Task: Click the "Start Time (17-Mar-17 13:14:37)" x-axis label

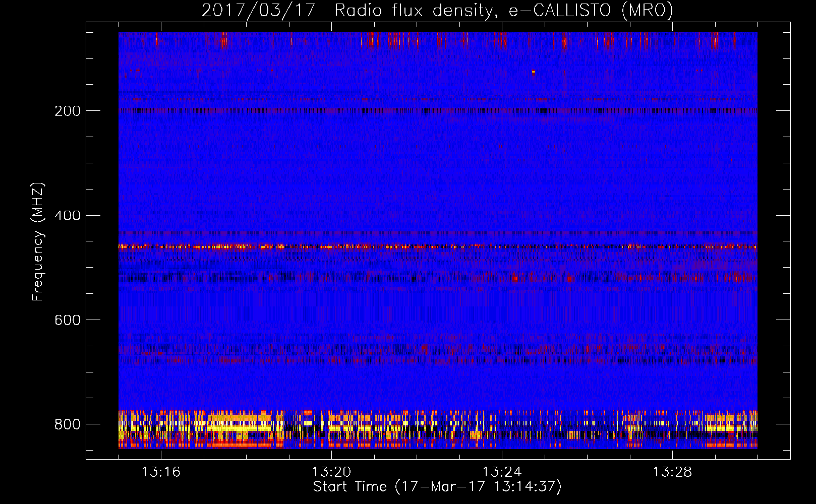Action: (437, 487)
